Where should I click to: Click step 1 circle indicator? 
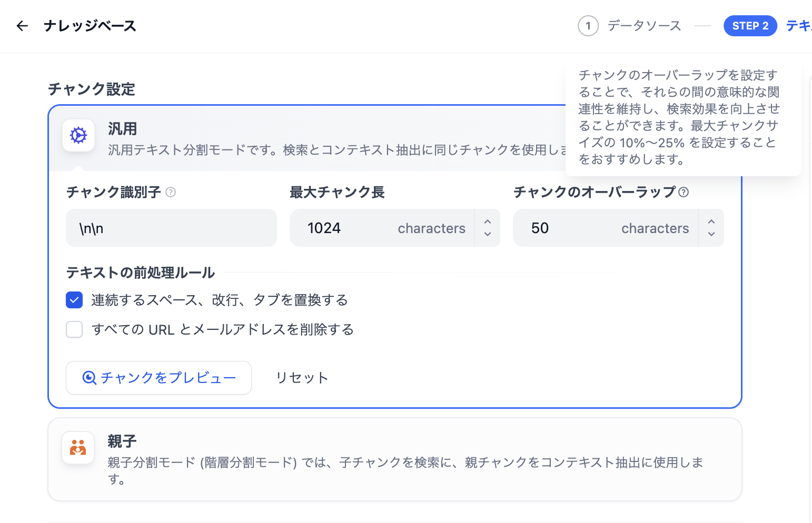point(588,26)
